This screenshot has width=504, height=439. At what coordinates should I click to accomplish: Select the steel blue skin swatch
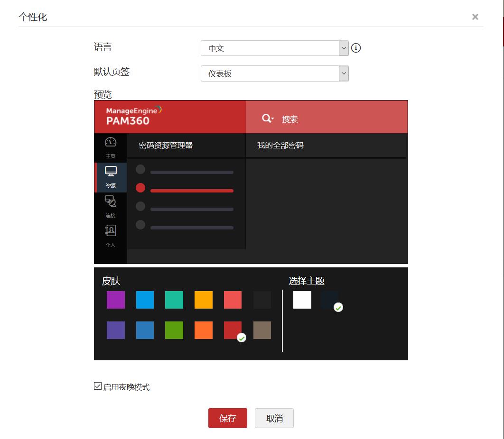click(145, 330)
